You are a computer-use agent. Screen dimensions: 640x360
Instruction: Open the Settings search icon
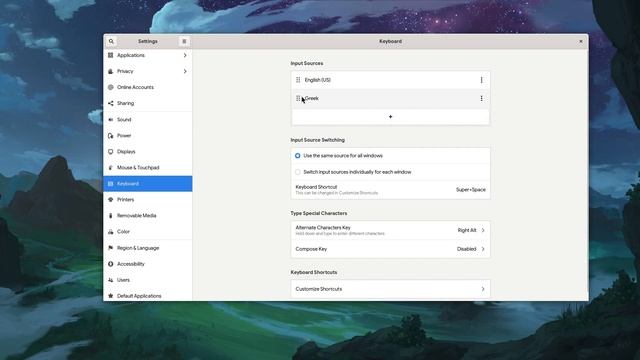tap(111, 41)
